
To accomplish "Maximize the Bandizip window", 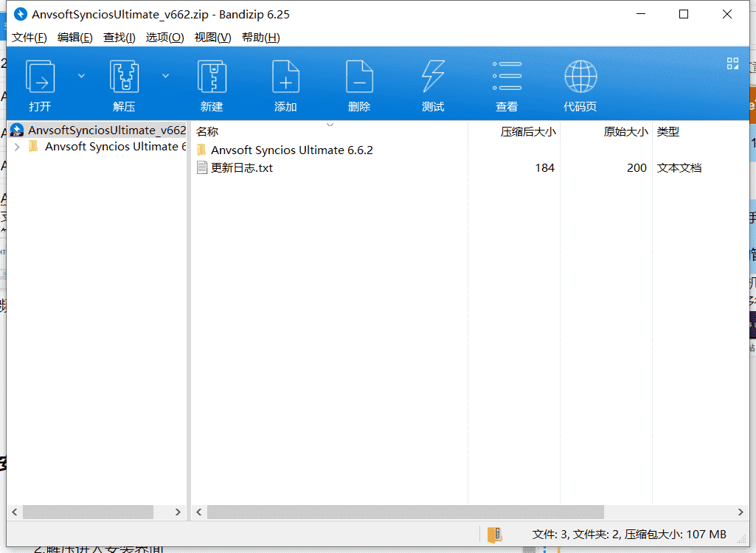I will click(x=684, y=14).
